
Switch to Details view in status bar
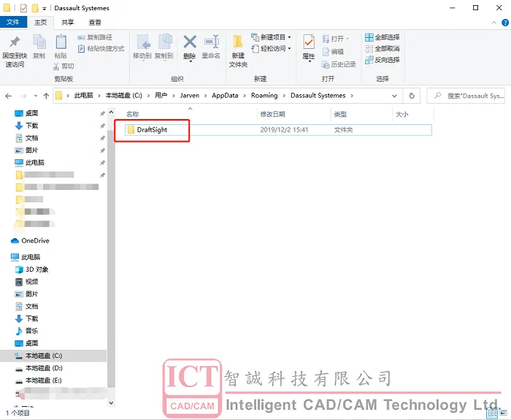(x=493, y=413)
